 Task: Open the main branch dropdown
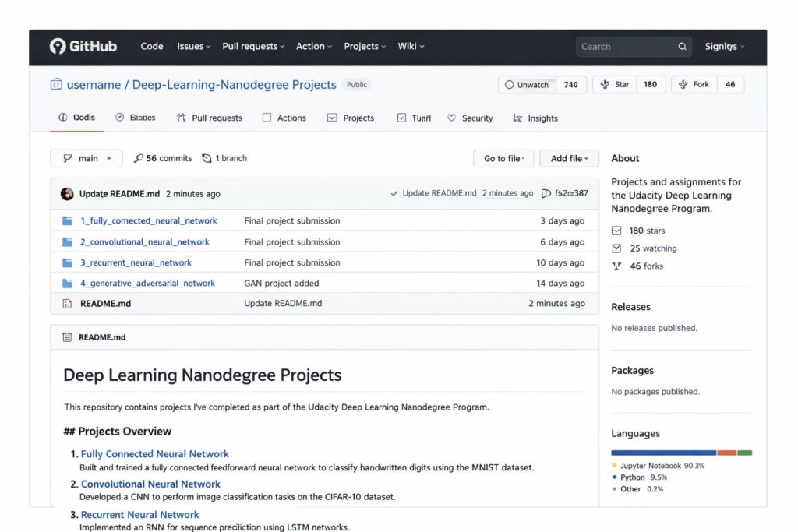pos(87,158)
